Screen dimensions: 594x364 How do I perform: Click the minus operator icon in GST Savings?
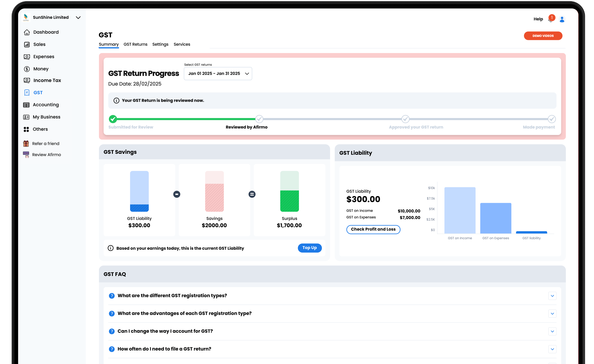tap(177, 194)
